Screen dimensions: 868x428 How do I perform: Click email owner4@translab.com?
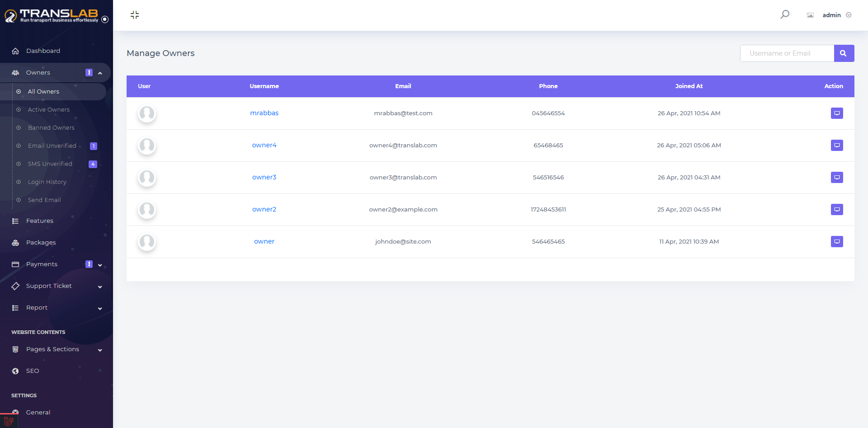[x=403, y=145]
